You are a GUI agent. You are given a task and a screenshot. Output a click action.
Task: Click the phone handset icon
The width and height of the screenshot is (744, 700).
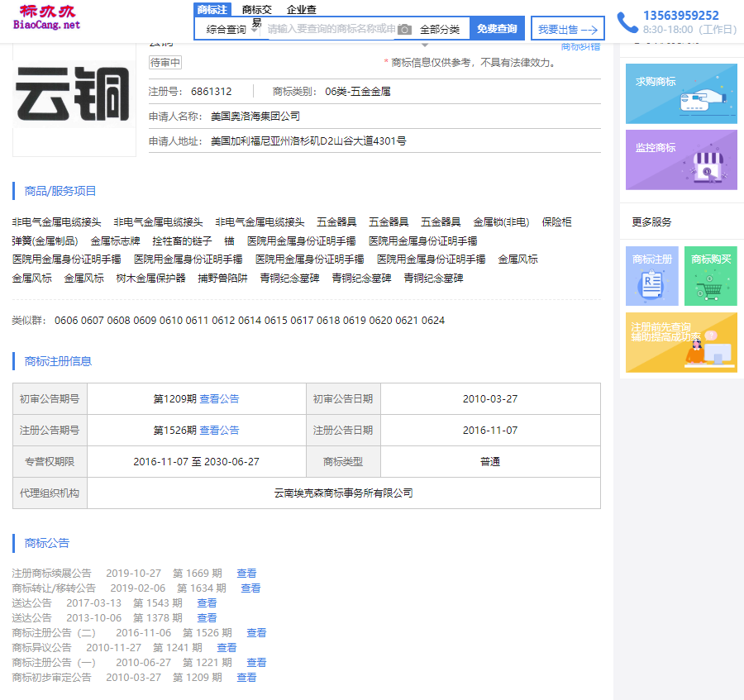pos(627,22)
